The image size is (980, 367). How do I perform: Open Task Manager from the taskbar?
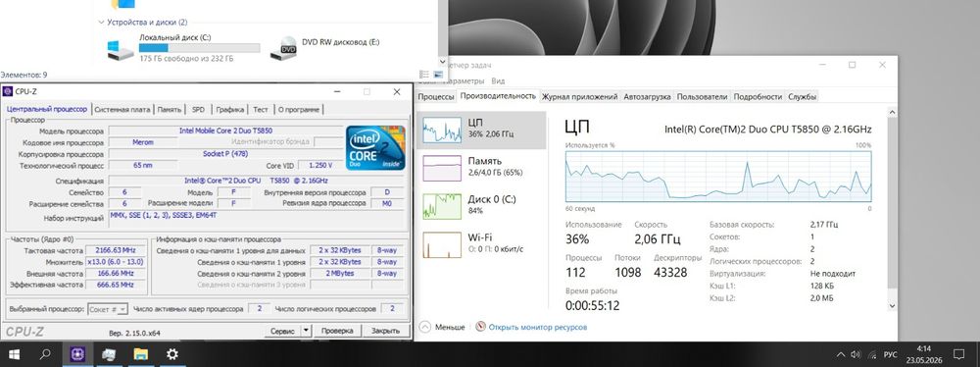point(109,354)
